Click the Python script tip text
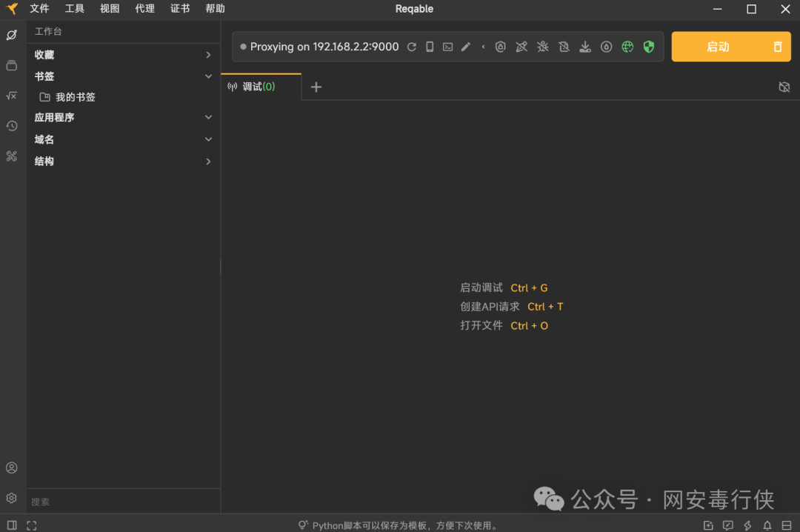The width and height of the screenshot is (800, 532). click(406, 525)
